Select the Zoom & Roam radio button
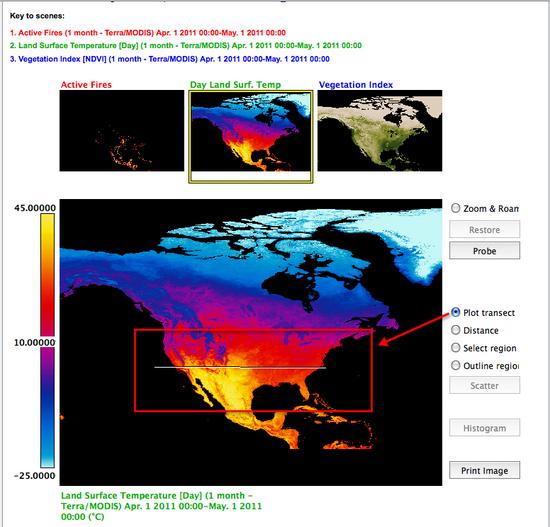 455,208
